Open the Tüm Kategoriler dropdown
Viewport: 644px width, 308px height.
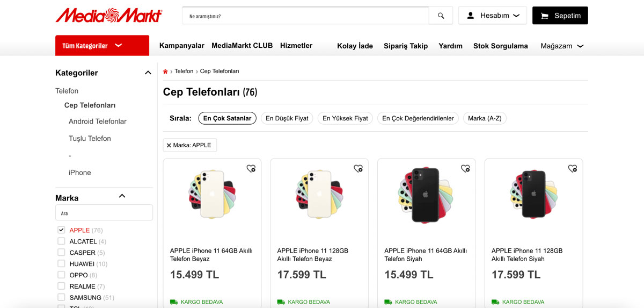[x=102, y=46]
